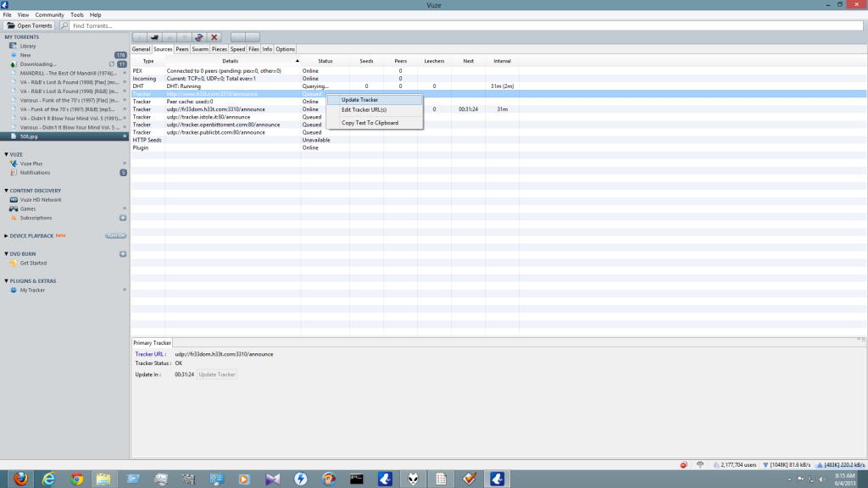Choose Copy Text To Clipboard

coord(374,123)
